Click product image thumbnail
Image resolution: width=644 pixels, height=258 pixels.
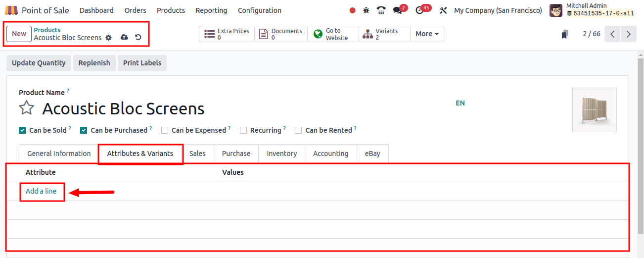point(594,110)
